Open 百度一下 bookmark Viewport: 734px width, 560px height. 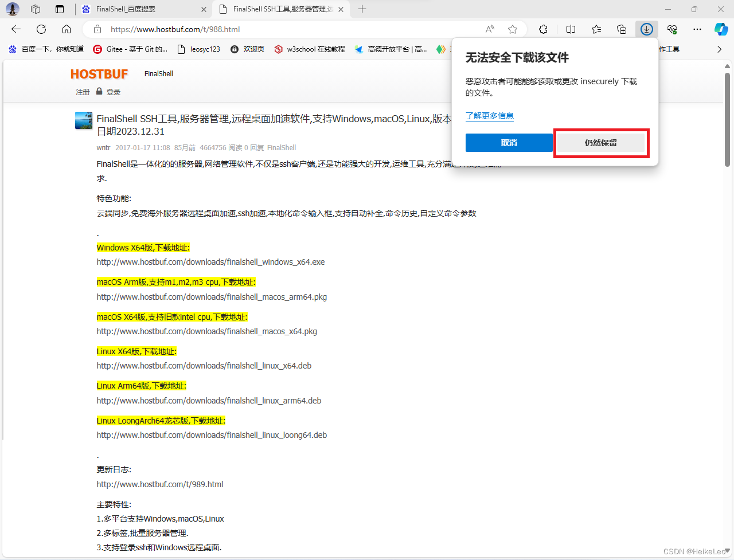46,49
